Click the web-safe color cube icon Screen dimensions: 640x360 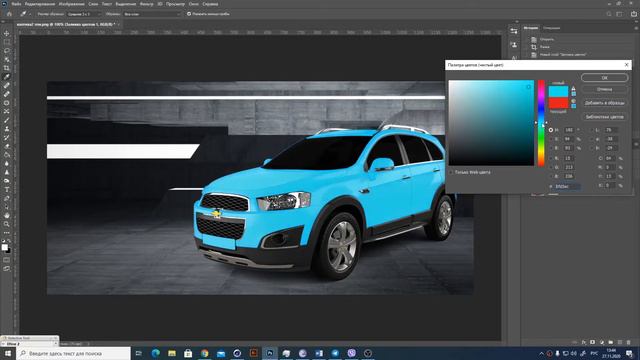573,101
